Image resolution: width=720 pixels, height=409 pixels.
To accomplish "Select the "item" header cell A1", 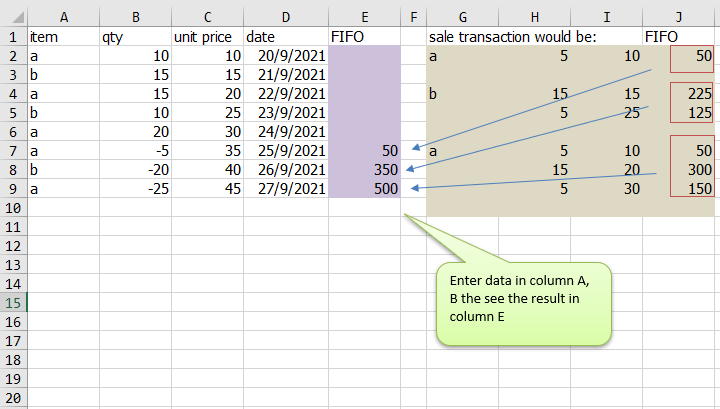I will pyautogui.click(x=63, y=36).
